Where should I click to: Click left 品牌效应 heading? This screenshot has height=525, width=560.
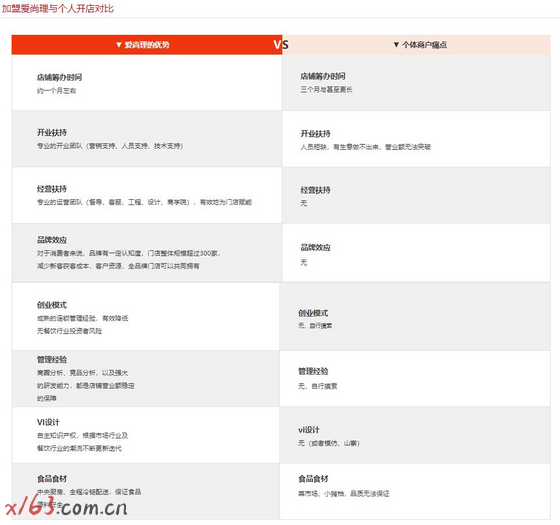[x=52, y=240]
